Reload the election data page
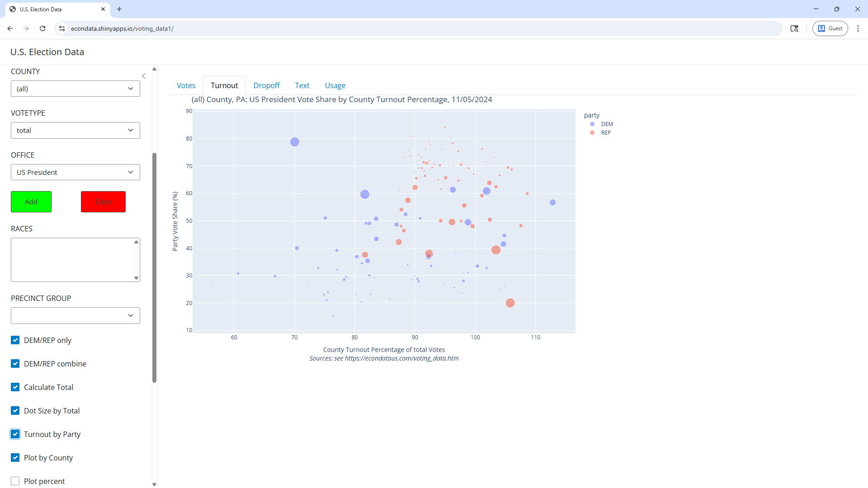 point(42,28)
